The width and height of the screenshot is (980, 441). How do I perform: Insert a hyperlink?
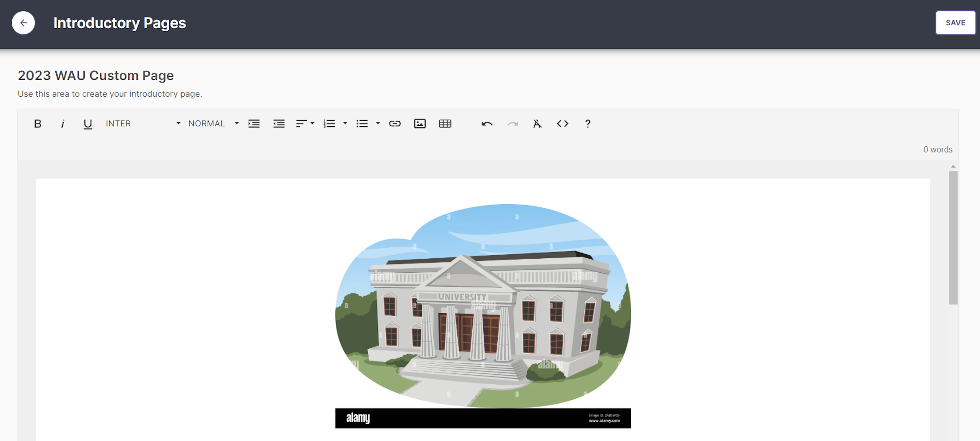click(395, 124)
